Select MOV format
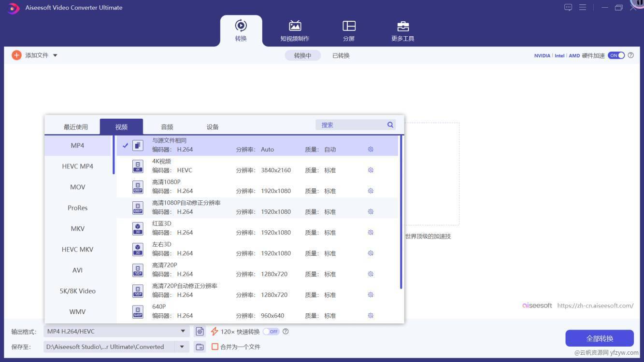Screen dimensions: 644x362 77,187
